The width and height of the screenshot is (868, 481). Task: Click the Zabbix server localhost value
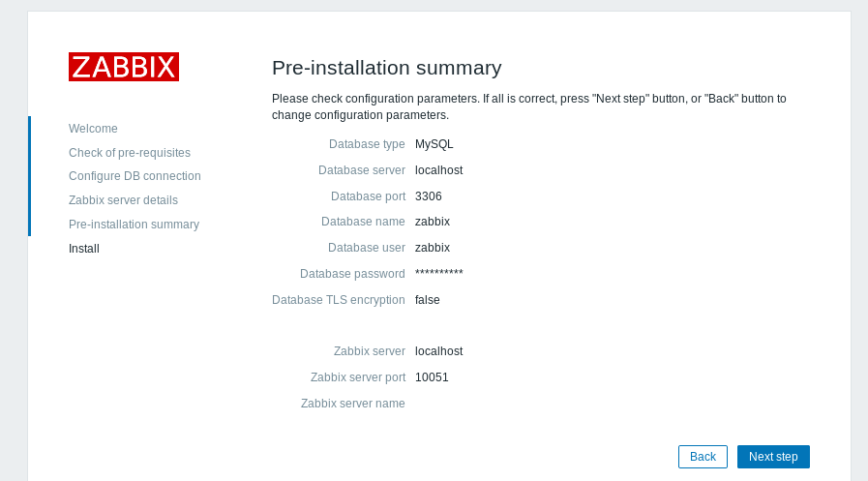(x=439, y=351)
